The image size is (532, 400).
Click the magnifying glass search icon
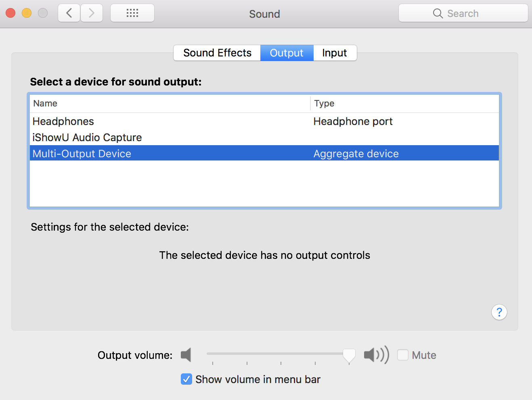(x=438, y=13)
